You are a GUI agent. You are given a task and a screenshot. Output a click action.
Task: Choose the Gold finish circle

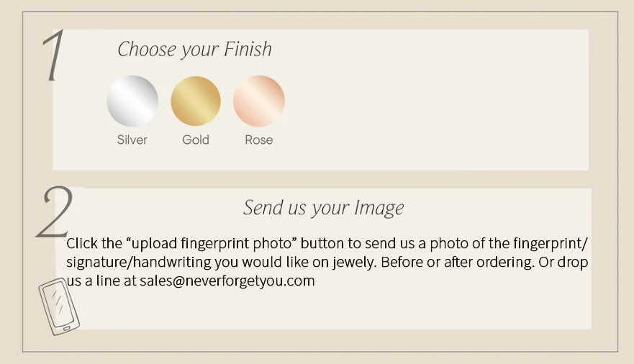[x=196, y=101]
